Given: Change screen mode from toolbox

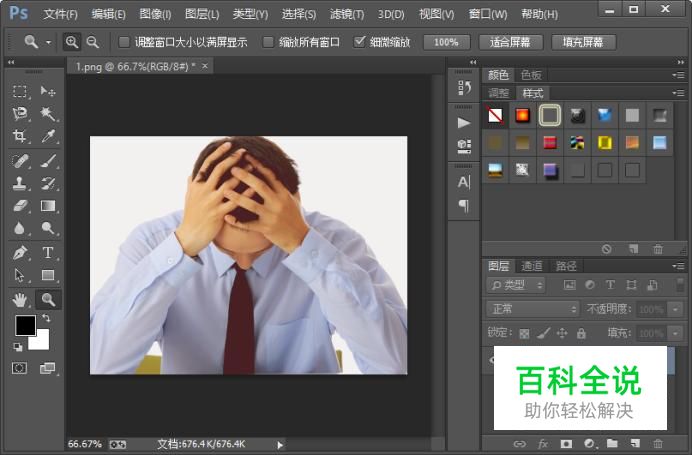Looking at the screenshot, I should point(48,368).
